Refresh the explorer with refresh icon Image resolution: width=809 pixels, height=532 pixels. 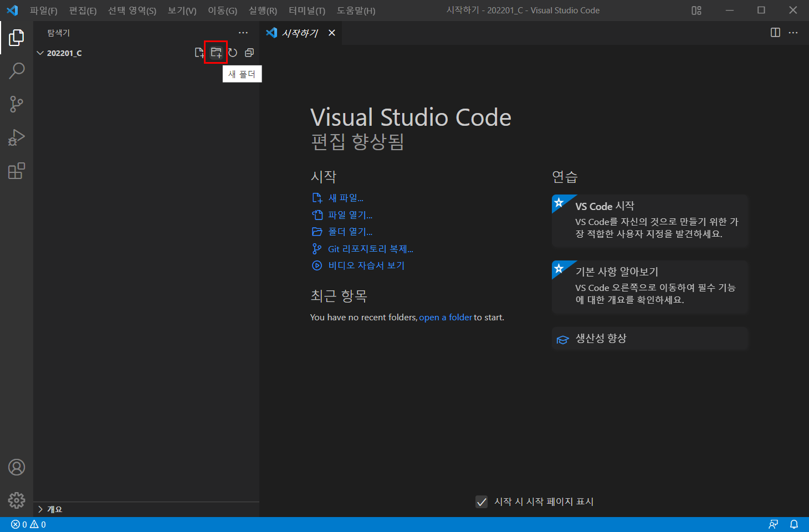click(233, 53)
